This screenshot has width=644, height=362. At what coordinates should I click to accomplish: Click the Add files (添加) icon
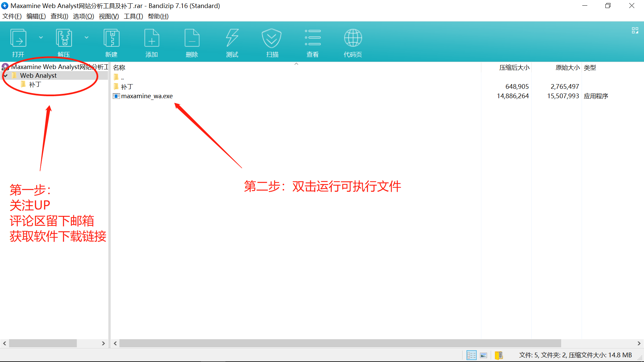[152, 42]
